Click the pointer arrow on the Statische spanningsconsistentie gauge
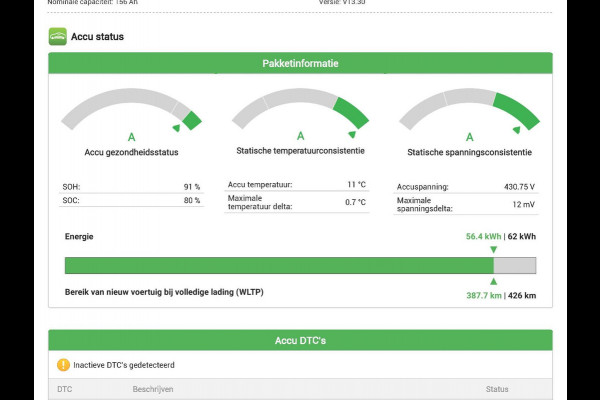 [516, 128]
